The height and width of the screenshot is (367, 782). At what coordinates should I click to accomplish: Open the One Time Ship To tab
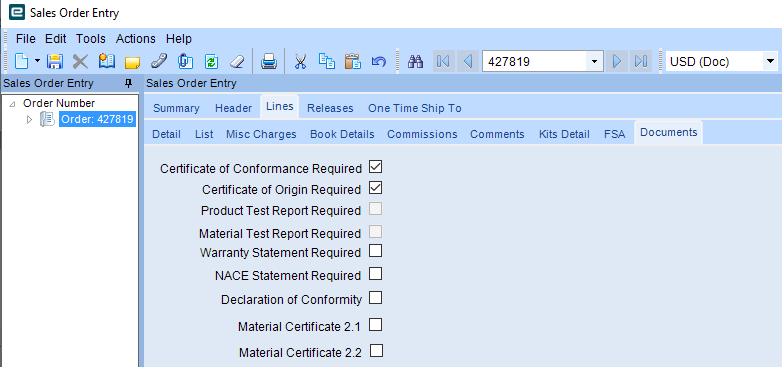point(414,108)
